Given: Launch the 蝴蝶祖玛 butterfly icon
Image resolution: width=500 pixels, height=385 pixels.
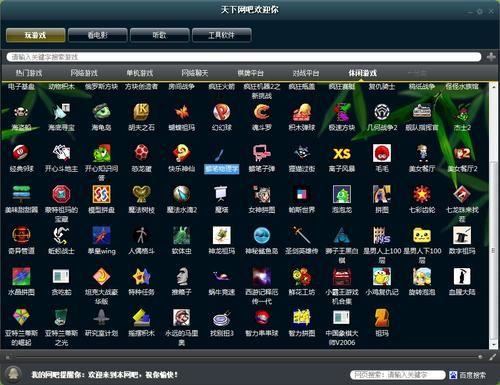Looking at the screenshot, I should coord(182,112).
